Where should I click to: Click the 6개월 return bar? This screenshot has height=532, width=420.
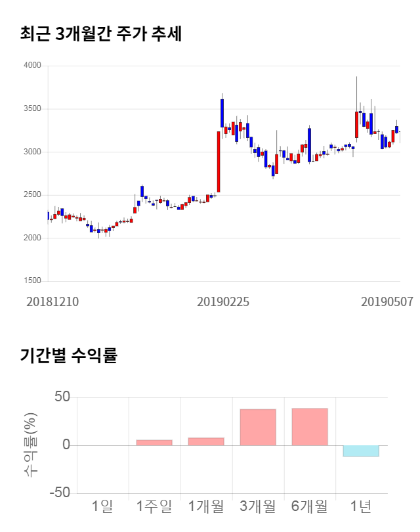[310, 427]
